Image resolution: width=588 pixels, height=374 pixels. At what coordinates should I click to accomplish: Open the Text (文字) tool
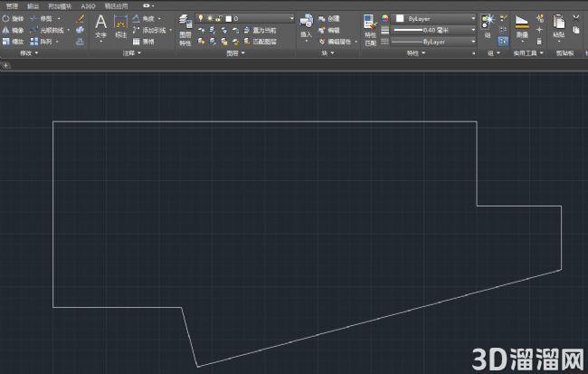[x=101, y=27]
